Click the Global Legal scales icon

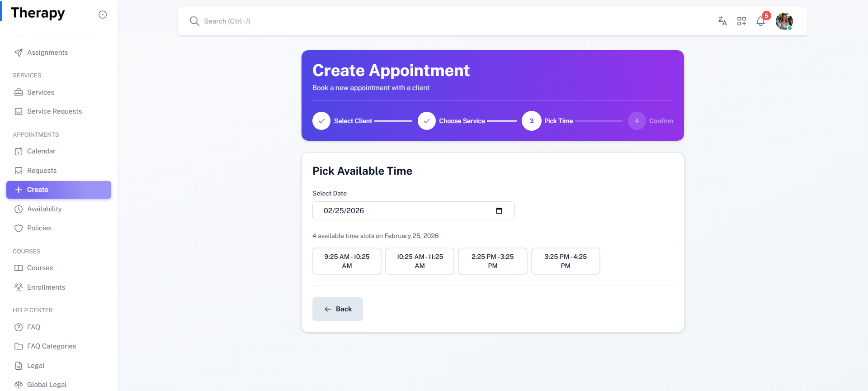tap(19, 385)
